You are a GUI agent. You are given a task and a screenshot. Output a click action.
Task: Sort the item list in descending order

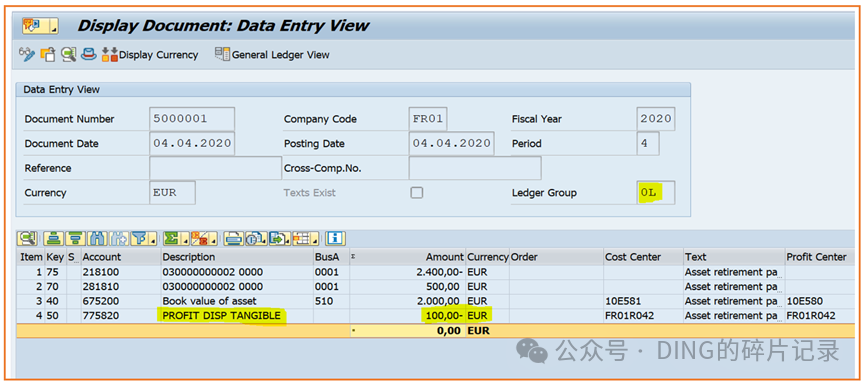coord(75,238)
